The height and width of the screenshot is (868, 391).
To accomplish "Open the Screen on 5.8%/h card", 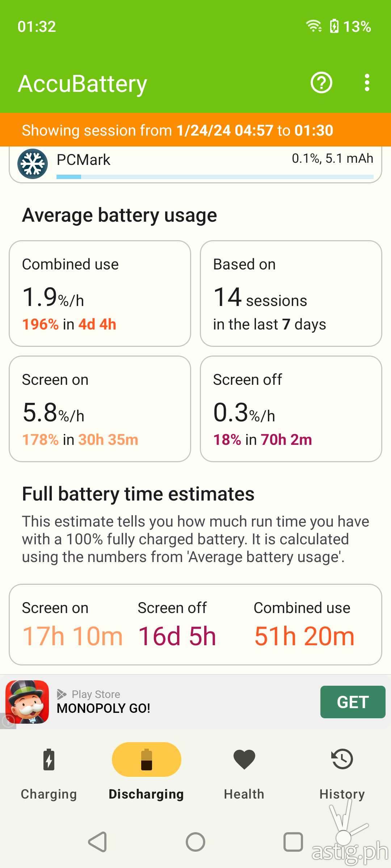I will coord(100,409).
